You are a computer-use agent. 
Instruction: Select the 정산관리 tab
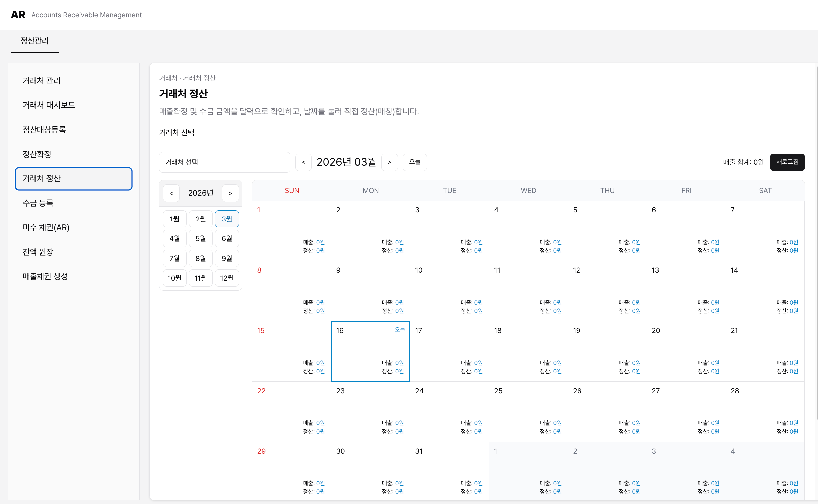point(35,41)
